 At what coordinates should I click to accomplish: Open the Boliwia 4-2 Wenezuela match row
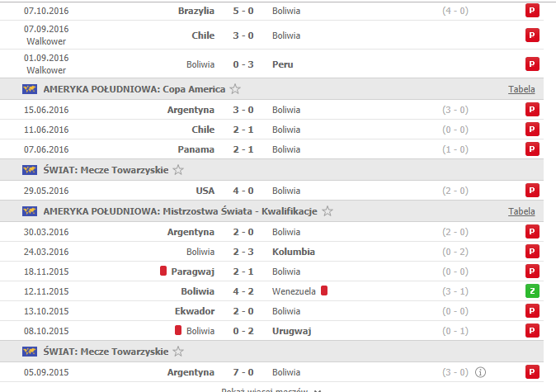point(271,291)
